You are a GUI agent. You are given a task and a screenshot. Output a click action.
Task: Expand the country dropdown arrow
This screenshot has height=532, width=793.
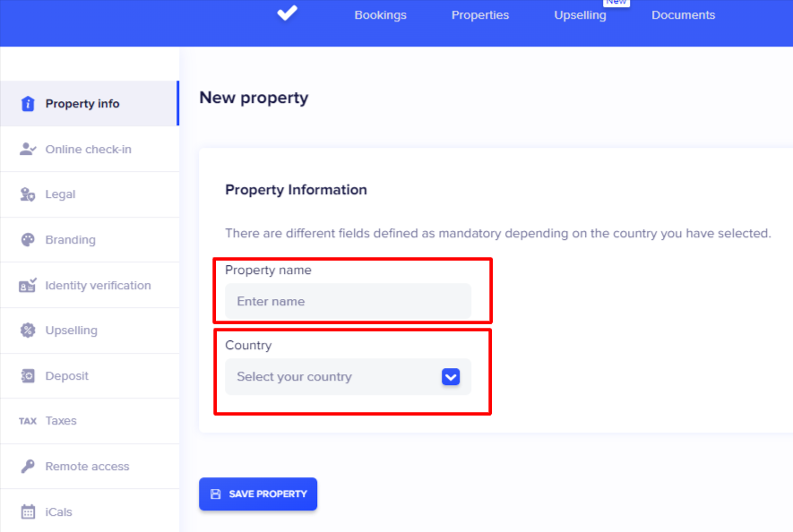click(451, 377)
